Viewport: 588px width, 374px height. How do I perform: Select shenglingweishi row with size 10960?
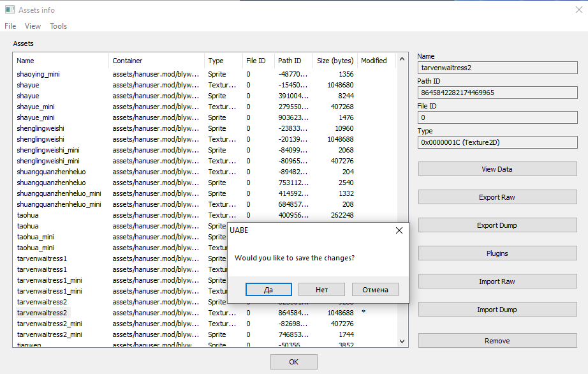pos(205,129)
